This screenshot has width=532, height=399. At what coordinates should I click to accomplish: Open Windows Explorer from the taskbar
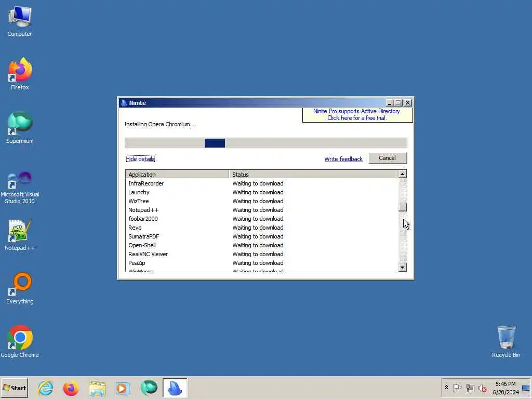(97, 388)
